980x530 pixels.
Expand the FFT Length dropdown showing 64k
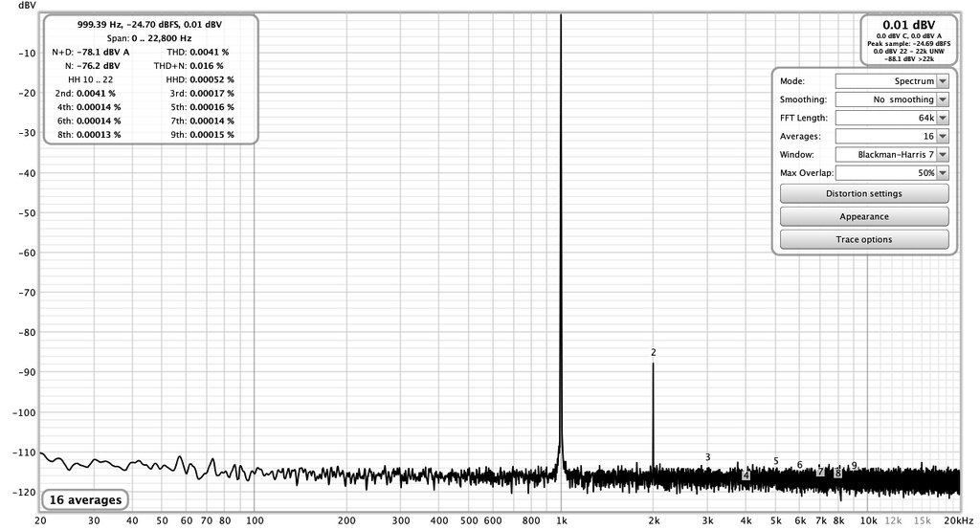[x=892, y=118]
